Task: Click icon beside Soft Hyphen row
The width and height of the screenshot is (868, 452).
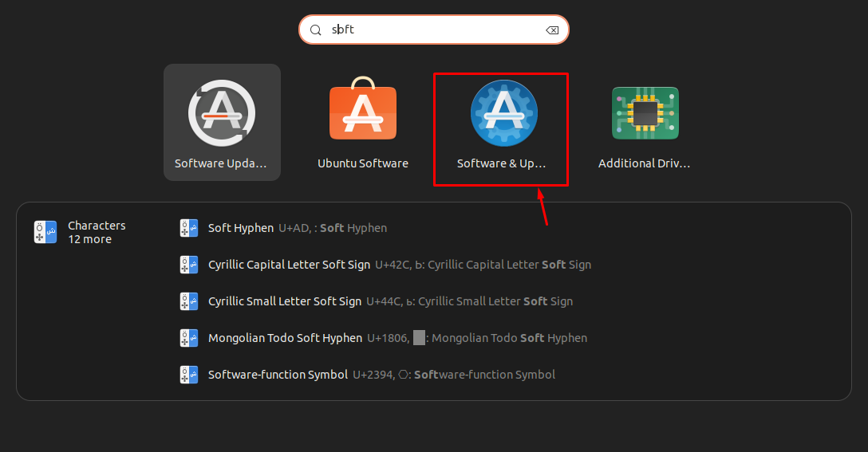Action: tap(189, 228)
